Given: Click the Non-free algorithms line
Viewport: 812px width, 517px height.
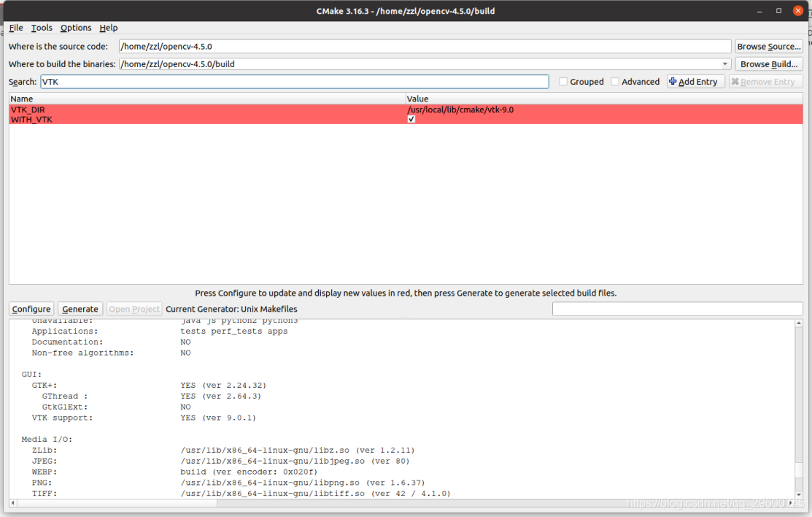Looking at the screenshot, I should 112,353.
